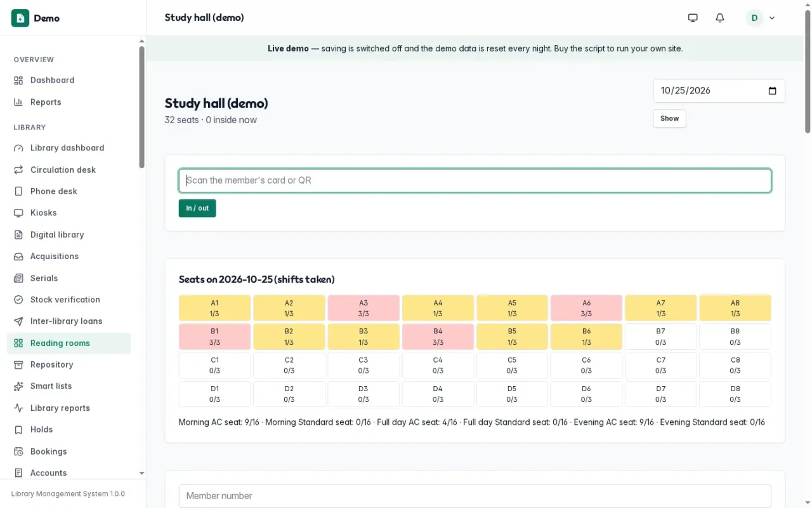This screenshot has width=812, height=508.
Task: Select yellow seat B5 showing 1/3
Action: click(512, 337)
